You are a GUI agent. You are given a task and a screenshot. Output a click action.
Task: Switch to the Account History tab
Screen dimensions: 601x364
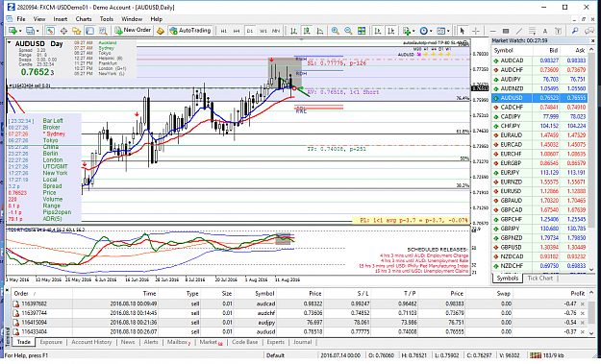pyautogui.click(x=91, y=342)
